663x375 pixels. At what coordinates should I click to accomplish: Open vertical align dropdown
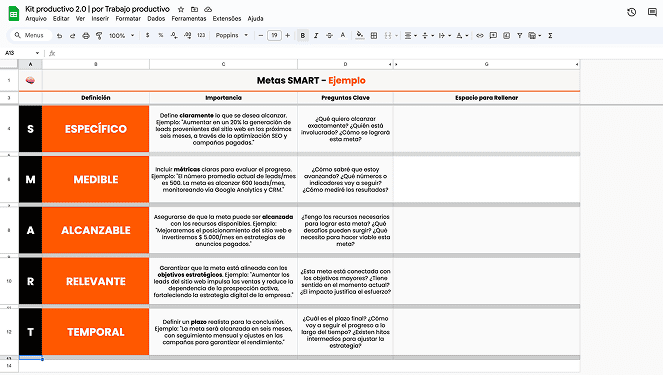click(427, 36)
